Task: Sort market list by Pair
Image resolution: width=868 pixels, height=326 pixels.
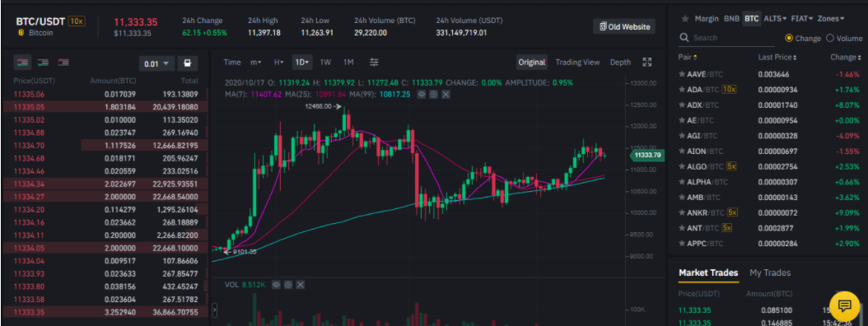Action: (687, 57)
